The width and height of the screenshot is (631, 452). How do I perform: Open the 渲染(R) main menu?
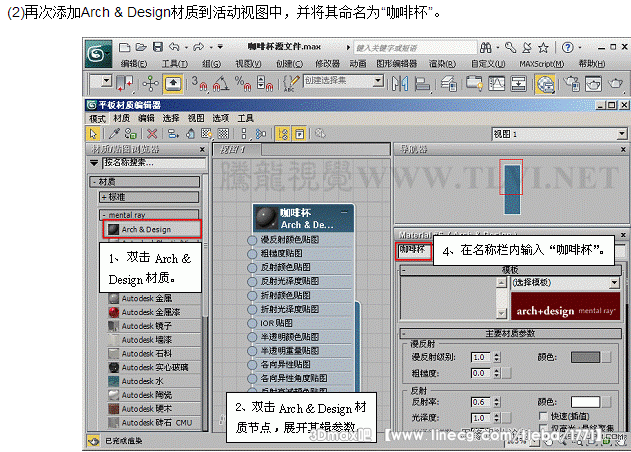tap(442, 64)
